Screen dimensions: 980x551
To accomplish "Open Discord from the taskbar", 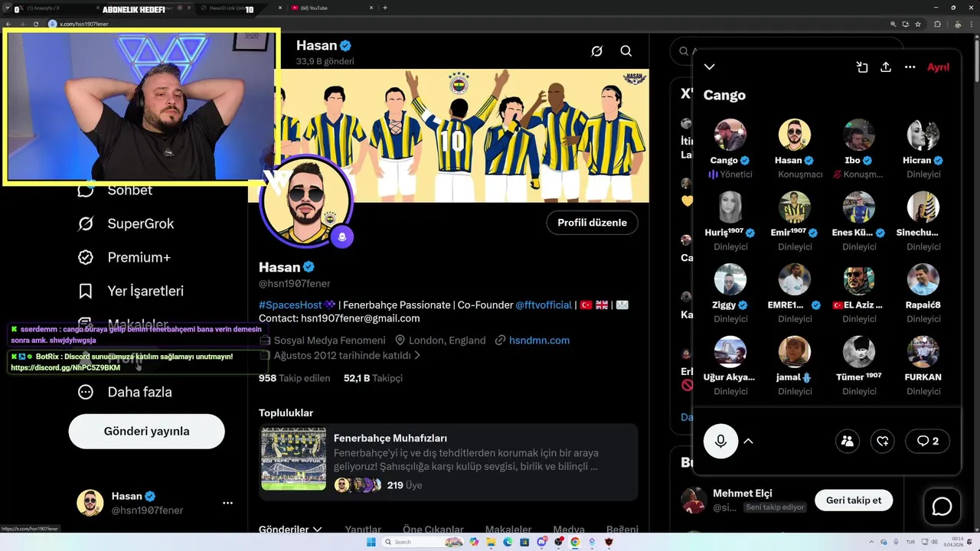I will [x=541, y=542].
